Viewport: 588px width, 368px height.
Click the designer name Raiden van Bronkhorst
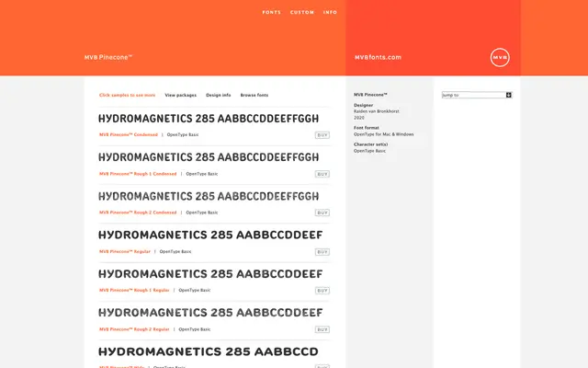(377, 111)
